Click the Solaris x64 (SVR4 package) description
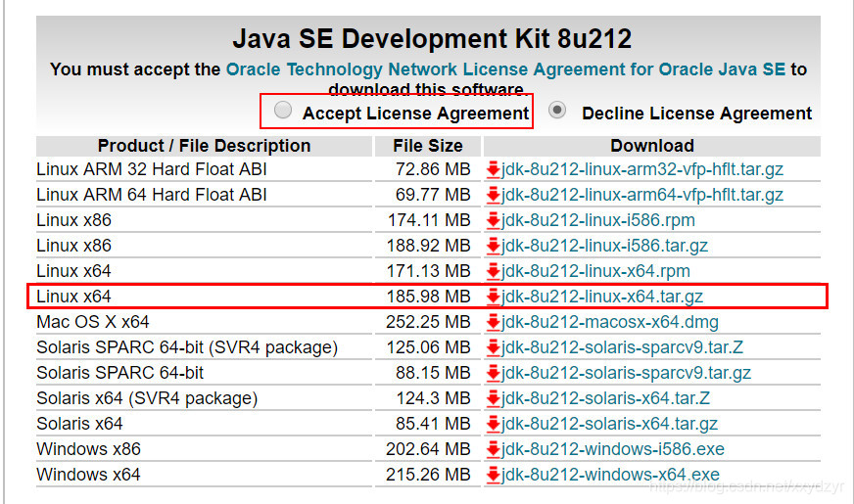 click(147, 398)
